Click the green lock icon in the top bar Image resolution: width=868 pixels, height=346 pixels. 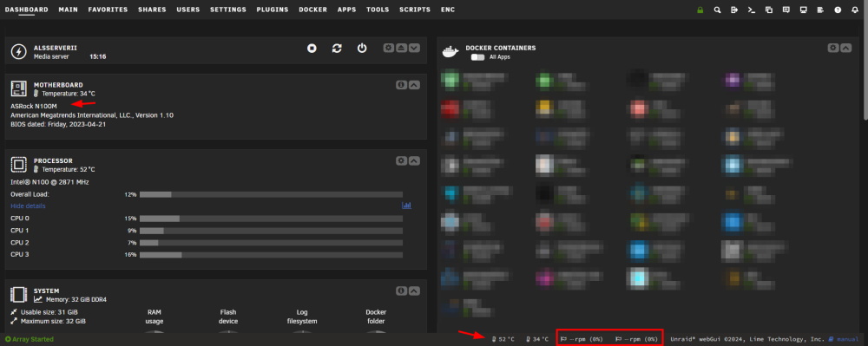coord(700,10)
